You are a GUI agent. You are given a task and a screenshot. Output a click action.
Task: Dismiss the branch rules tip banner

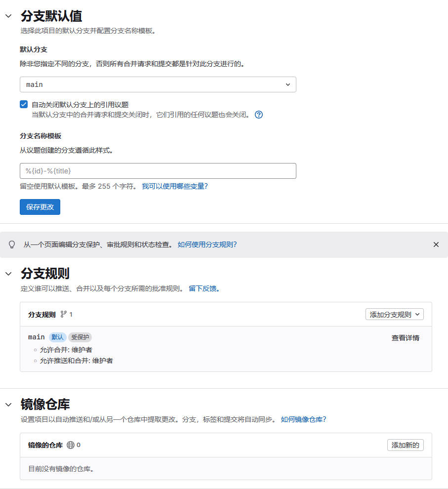(x=436, y=244)
